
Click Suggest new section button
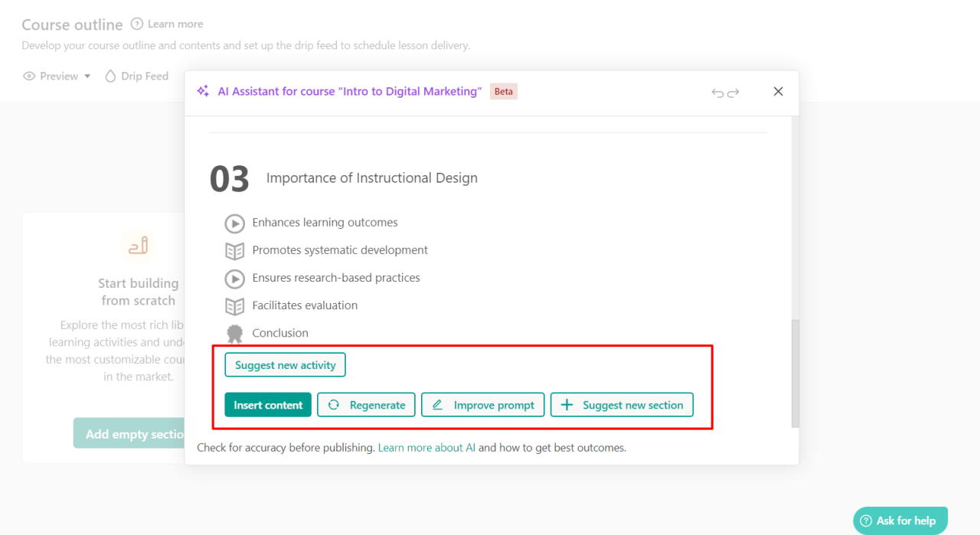tap(622, 405)
